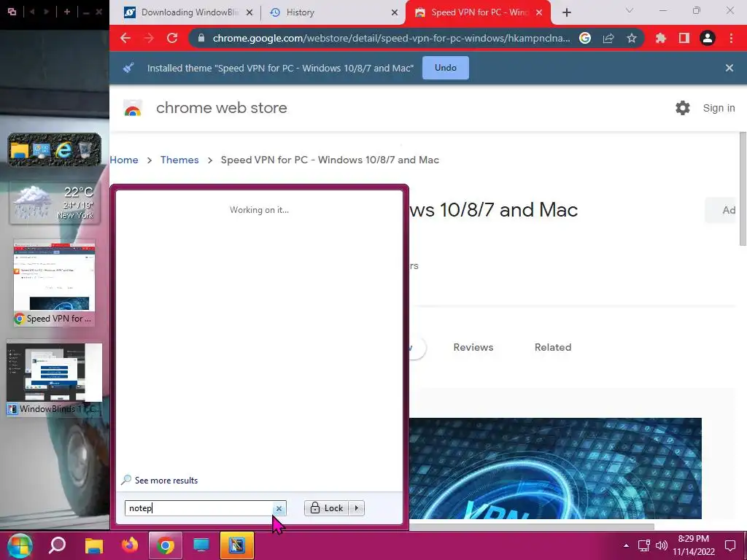Sign in to the web store
This screenshot has width=747, height=560.
click(719, 108)
